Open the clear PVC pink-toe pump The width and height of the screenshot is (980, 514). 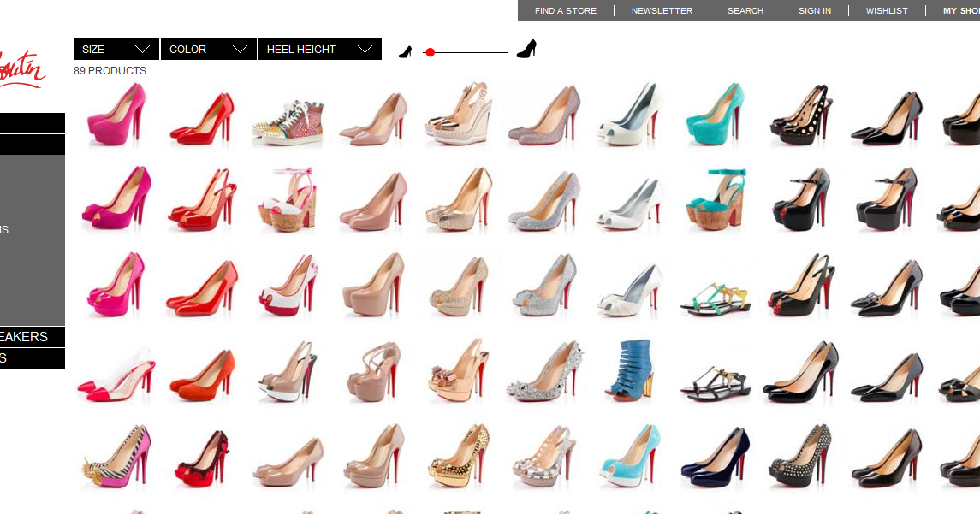pos(117,374)
